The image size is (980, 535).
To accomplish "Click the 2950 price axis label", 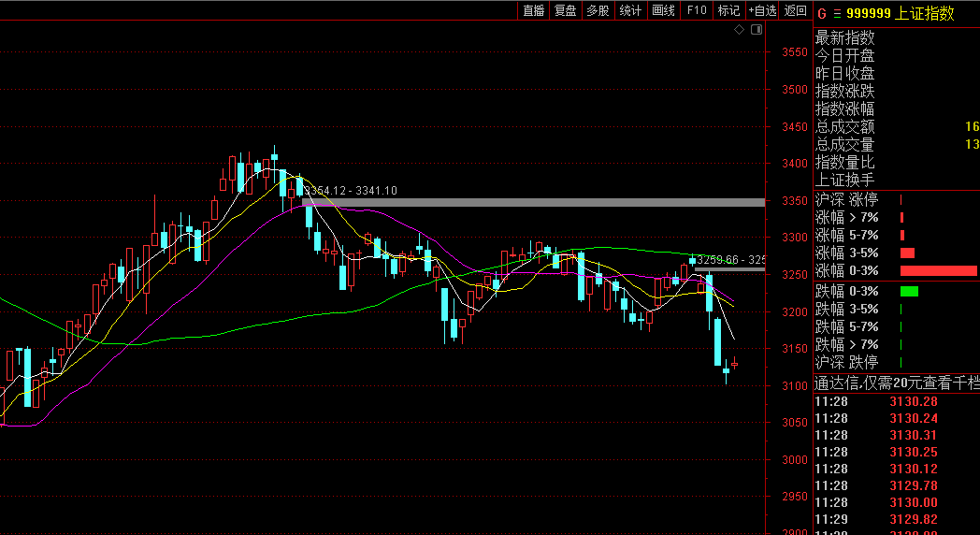I will 795,497.
